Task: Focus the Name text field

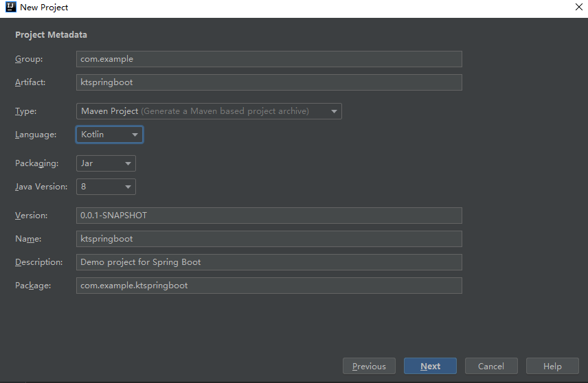Action: (x=269, y=239)
